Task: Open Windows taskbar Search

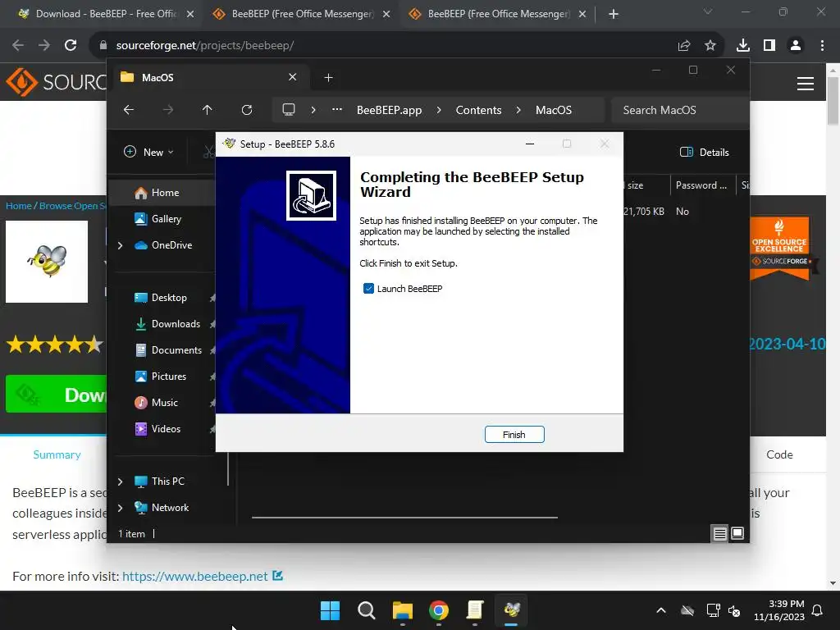Action: click(x=367, y=610)
